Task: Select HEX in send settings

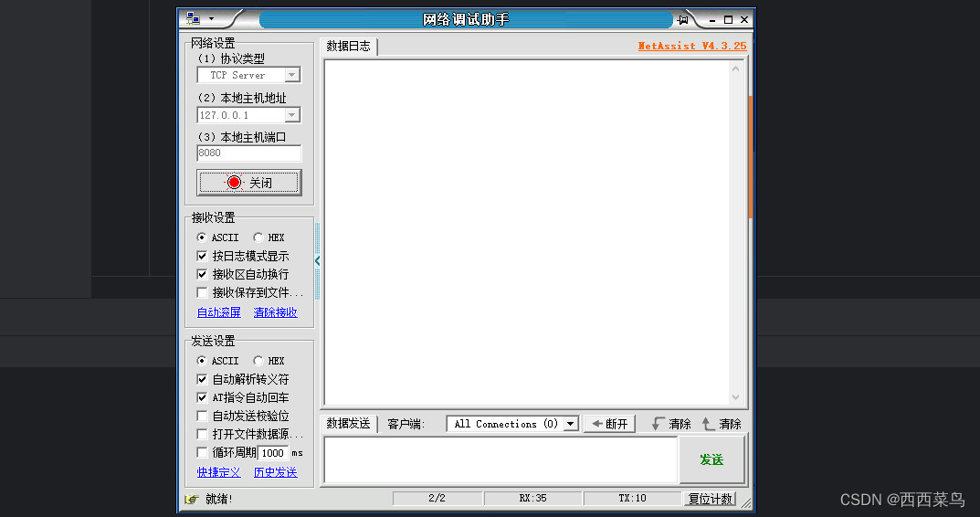Action: 258,361
